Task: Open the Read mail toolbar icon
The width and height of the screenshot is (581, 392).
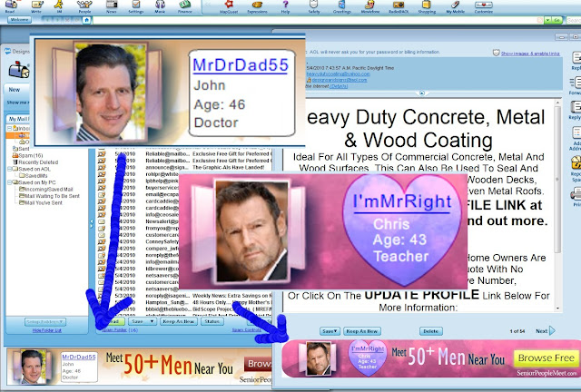Action: tap(10, 5)
